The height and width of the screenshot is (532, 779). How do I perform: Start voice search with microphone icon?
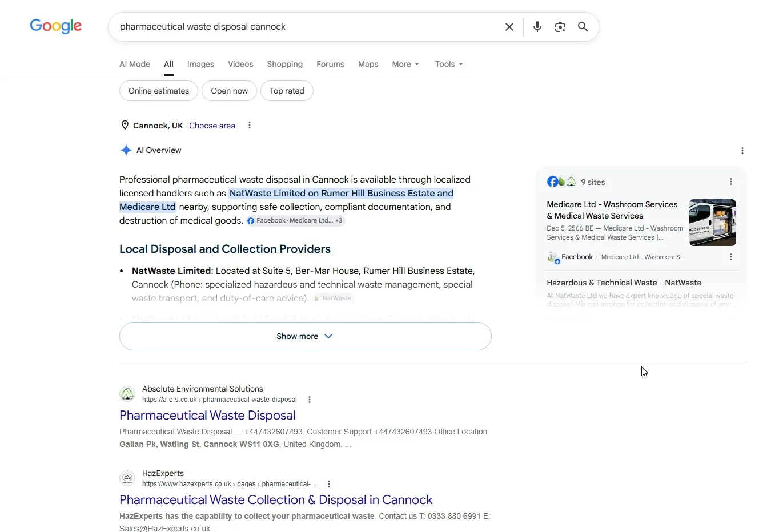(x=537, y=27)
